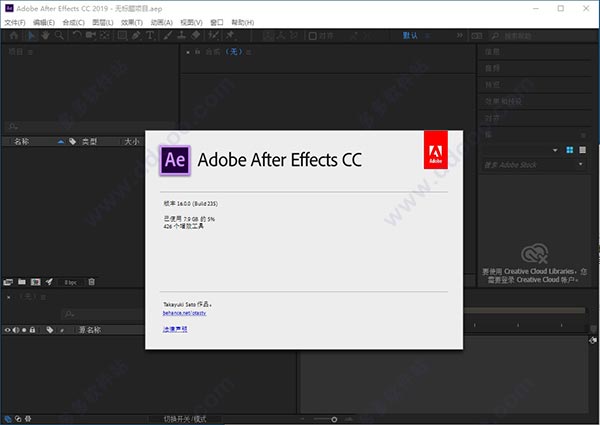Select the Type tool
600x425 pixels.
click(x=150, y=36)
